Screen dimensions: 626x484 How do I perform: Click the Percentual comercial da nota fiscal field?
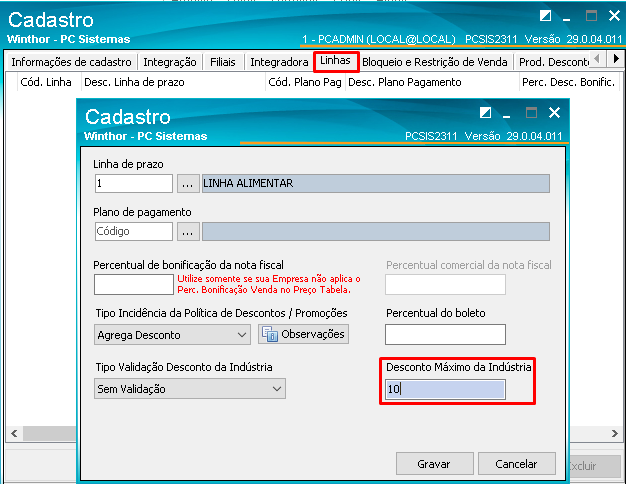(x=445, y=284)
